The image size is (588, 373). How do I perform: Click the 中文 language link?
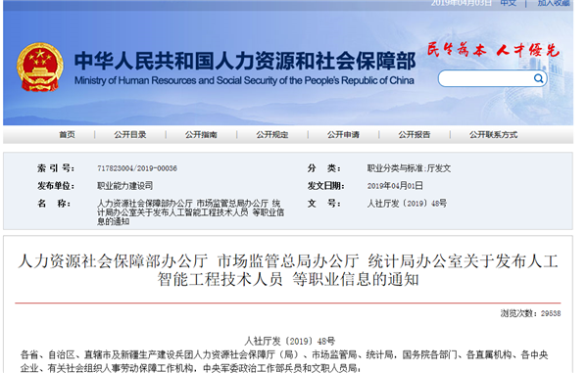click(x=509, y=3)
